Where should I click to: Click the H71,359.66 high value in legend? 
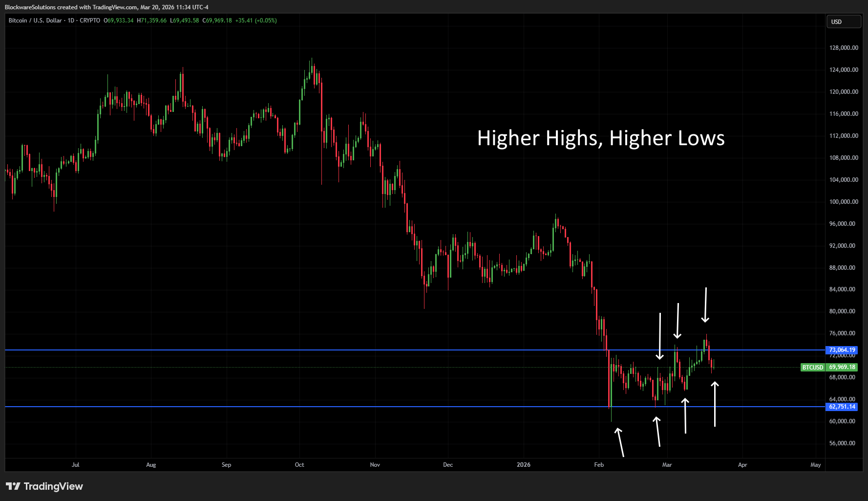pyautogui.click(x=152, y=21)
